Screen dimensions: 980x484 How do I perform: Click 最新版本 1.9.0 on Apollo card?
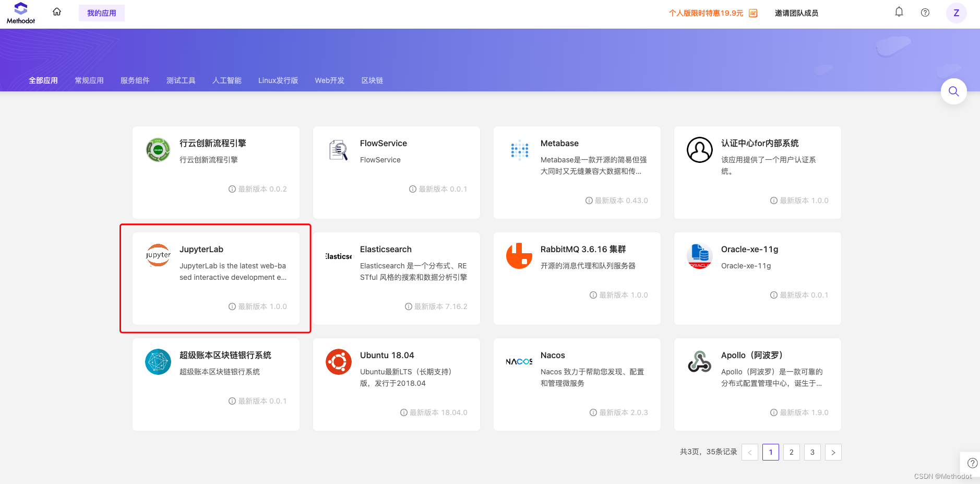(x=804, y=412)
